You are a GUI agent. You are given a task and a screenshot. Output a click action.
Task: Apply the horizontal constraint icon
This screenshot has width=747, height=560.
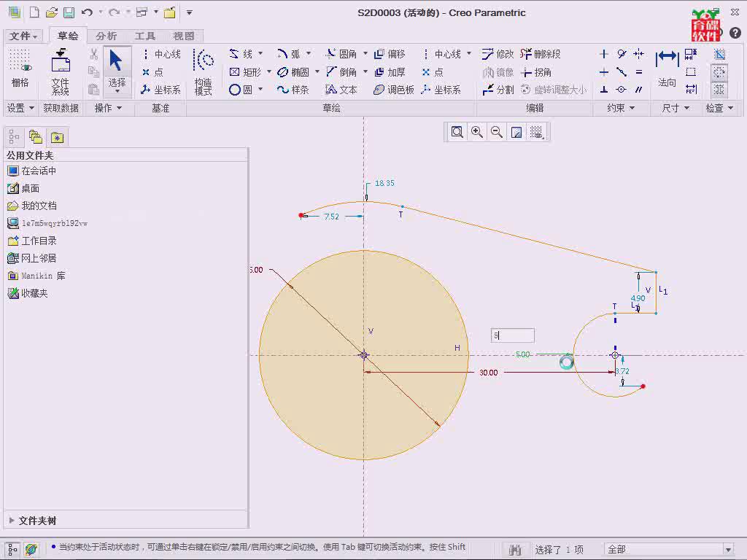click(603, 72)
